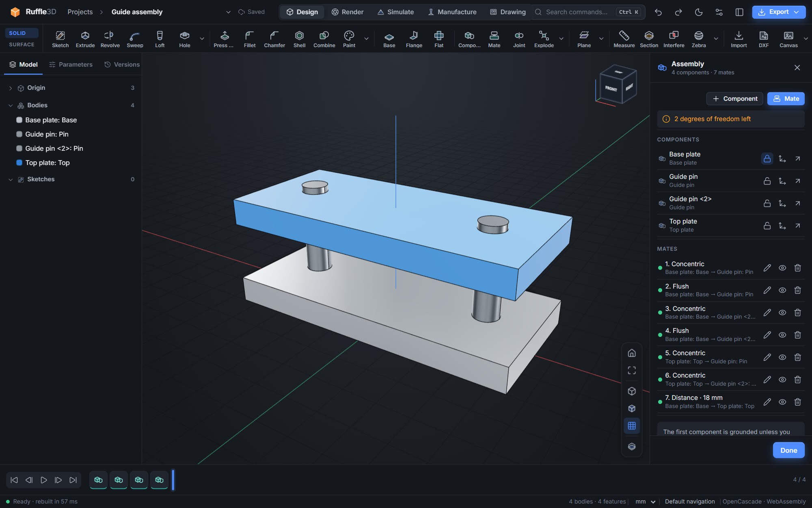Click the blue timeline position marker
The image size is (812, 508).
(173, 480)
